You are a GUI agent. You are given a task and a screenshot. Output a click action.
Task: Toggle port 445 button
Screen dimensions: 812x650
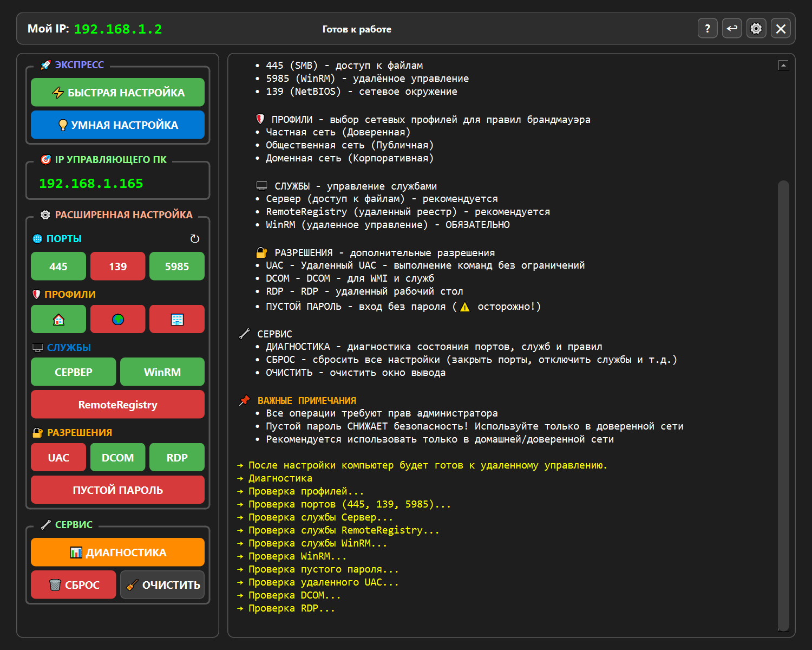point(58,266)
